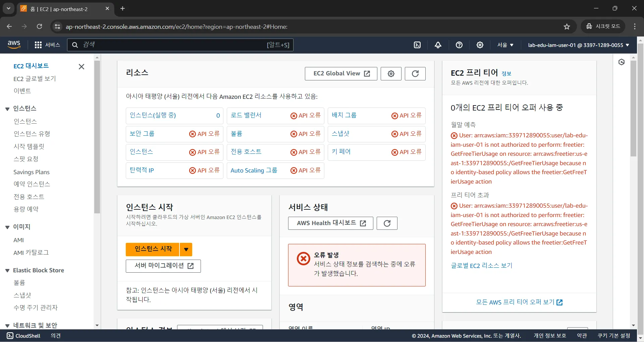Screen dimensions: 644x342
Task: Close the EC2 sidebar navigation
Action: [82, 67]
